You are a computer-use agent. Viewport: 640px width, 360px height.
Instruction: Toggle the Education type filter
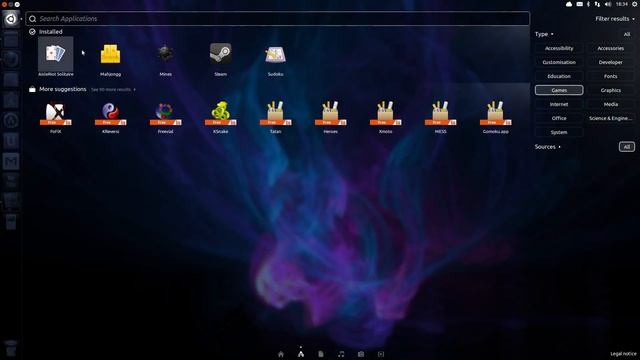coord(559,76)
